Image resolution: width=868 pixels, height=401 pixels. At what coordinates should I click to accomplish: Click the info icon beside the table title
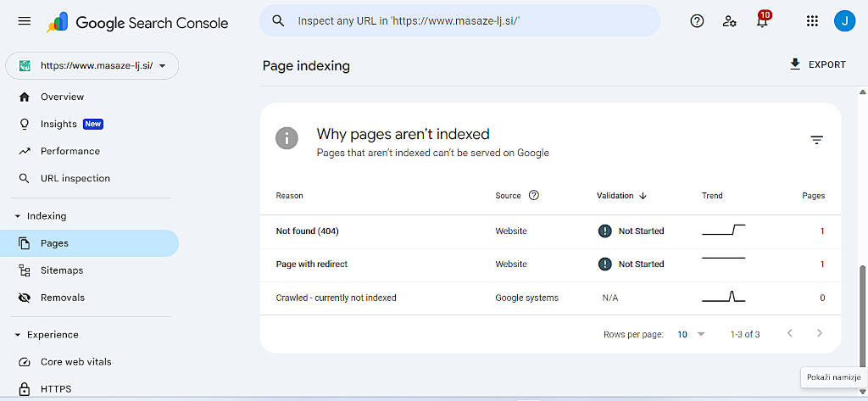pos(287,138)
